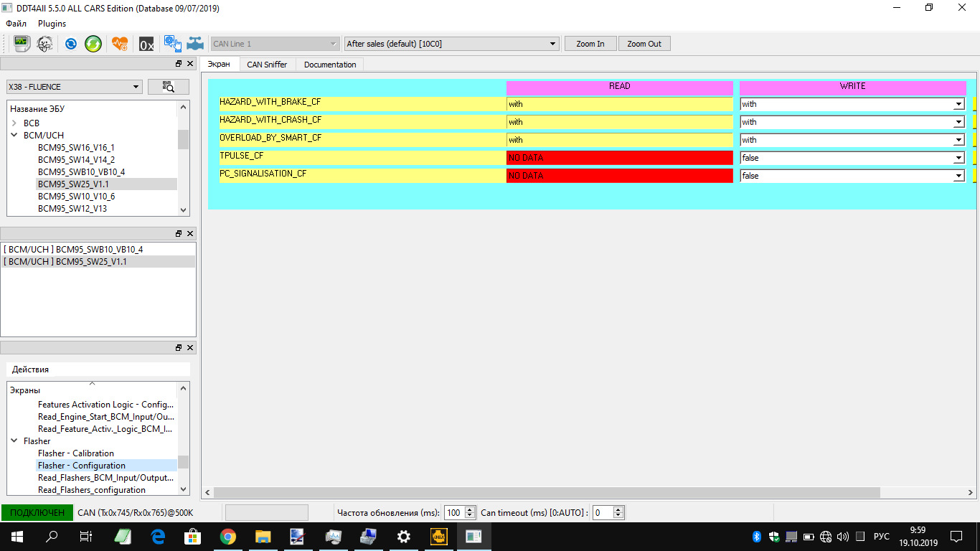The width and height of the screenshot is (980, 551).
Task: Click the Zoom Out button
Action: pos(644,44)
